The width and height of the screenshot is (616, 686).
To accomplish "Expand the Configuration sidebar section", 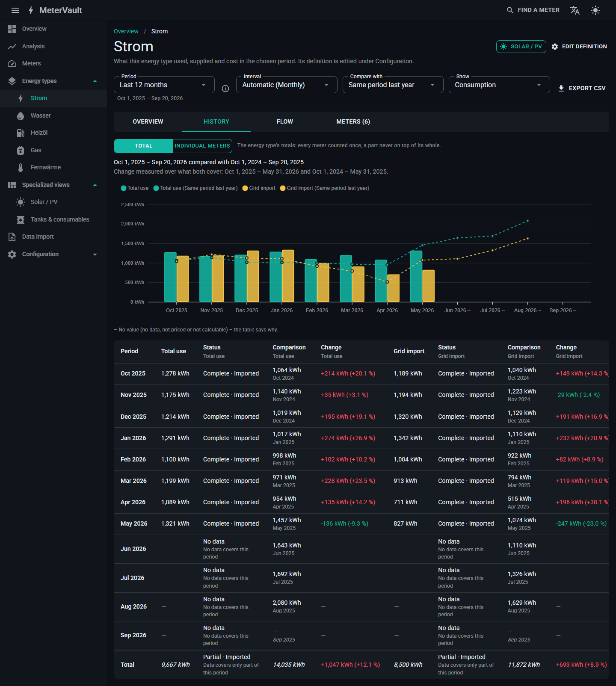I will pyautogui.click(x=53, y=254).
